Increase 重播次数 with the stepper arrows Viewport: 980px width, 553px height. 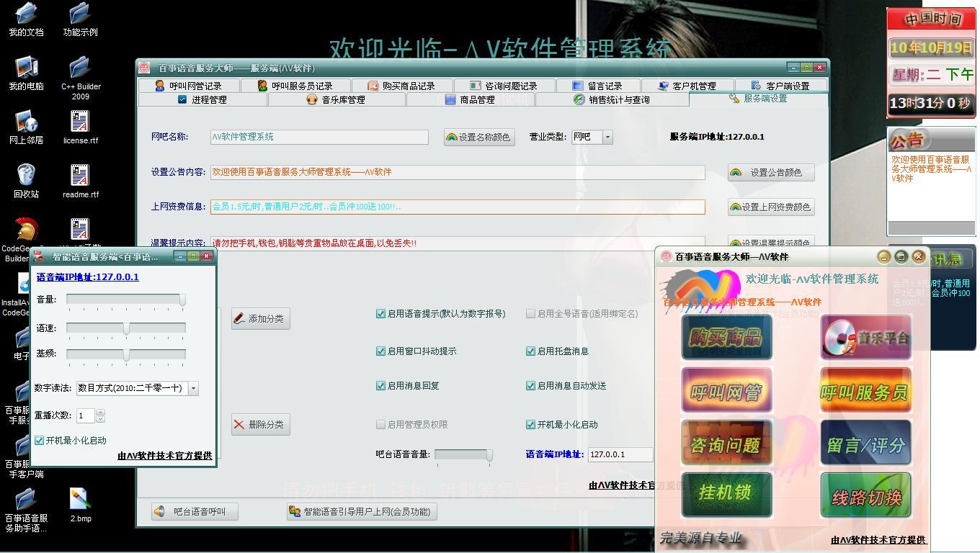point(100,413)
